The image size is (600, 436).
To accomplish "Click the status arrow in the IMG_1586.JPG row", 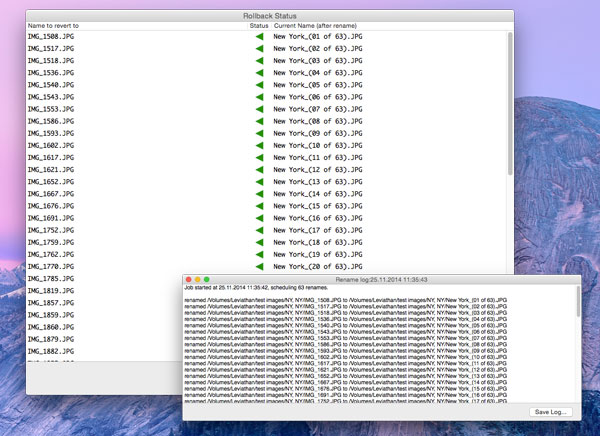I will tap(259, 121).
